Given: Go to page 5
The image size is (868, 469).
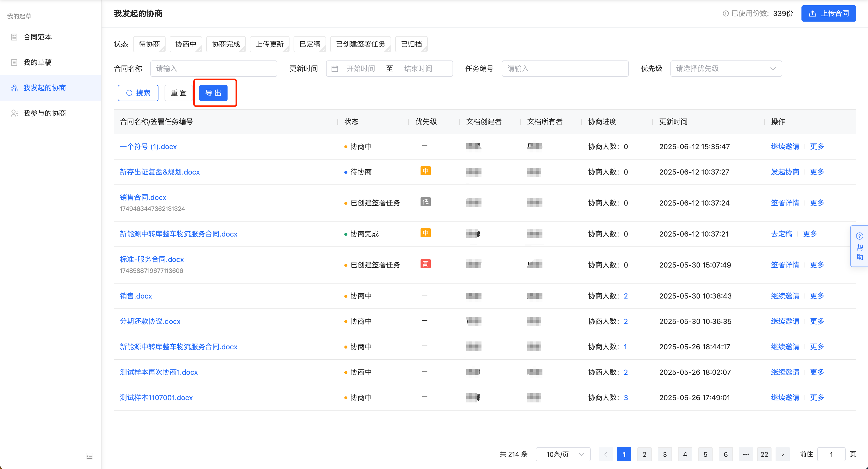Looking at the screenshot, I should pyautogui.click(x=705, y=455).
